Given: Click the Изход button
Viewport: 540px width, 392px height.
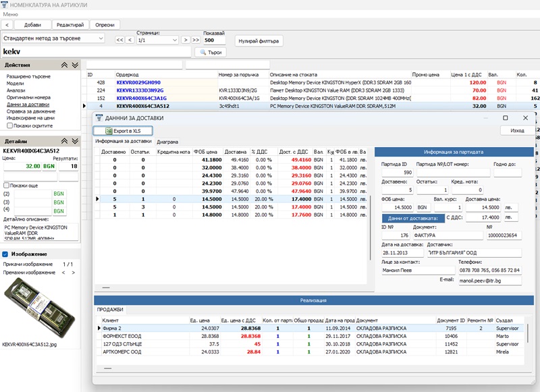Looking at the screenshot, I should (517, 130).
